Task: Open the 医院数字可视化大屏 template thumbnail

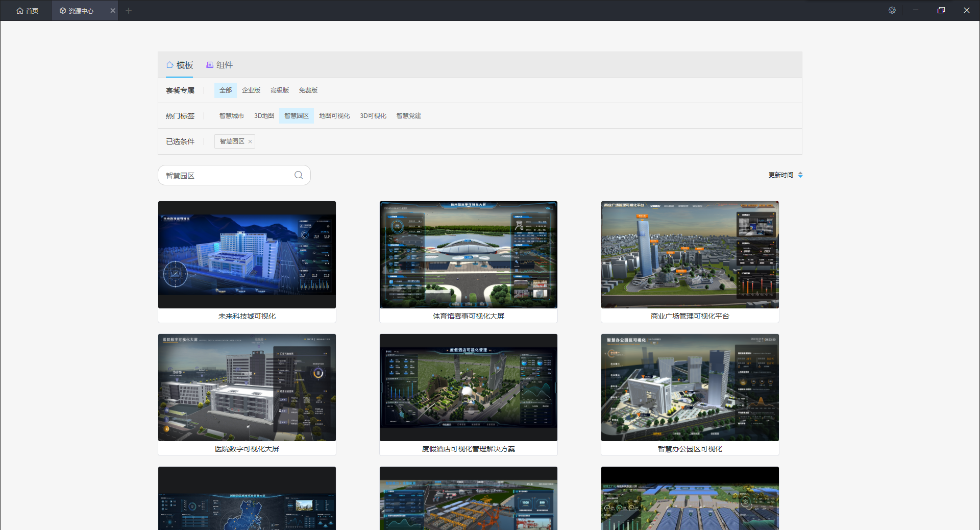Action: point(247,388)
